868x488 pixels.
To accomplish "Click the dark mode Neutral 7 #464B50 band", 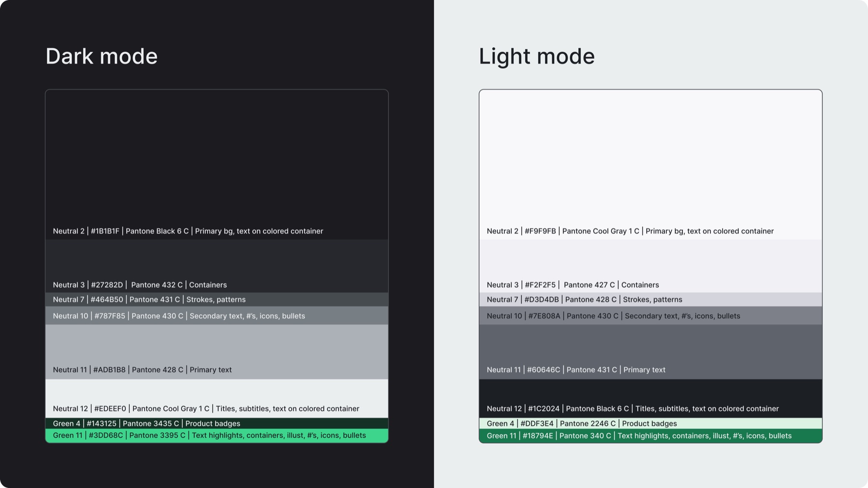I will tap(217, 299).
